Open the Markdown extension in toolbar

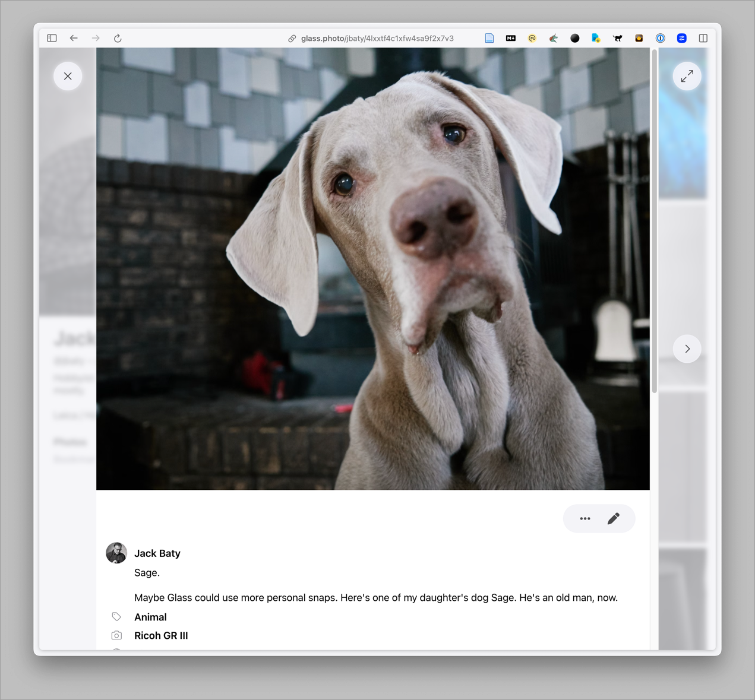pos(510,38)
